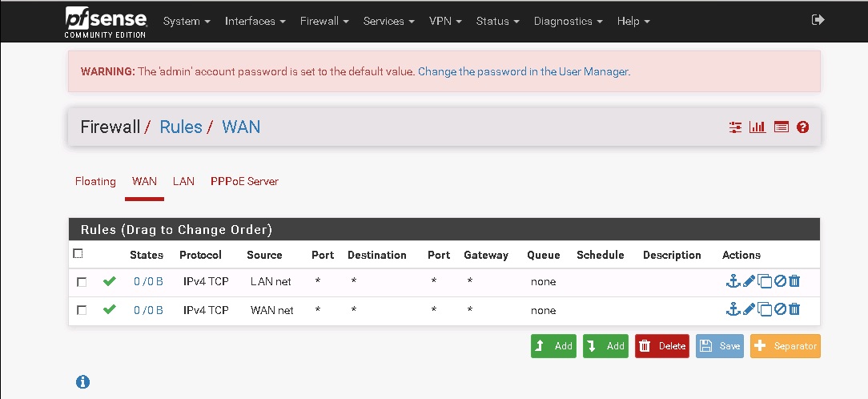Viewport: 868px width, 399px height.
Task: Select the LAN net rule checkbox
Action: pyautogui.click(x=82, y=282)
